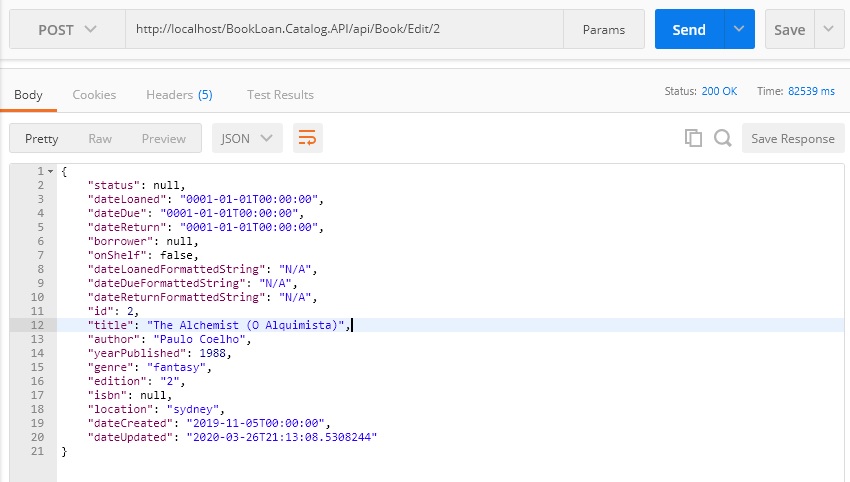The width and height of the screenshot is (850, 482).
Task: Expand the Save button arrow options
Action: tap(829, 29)
